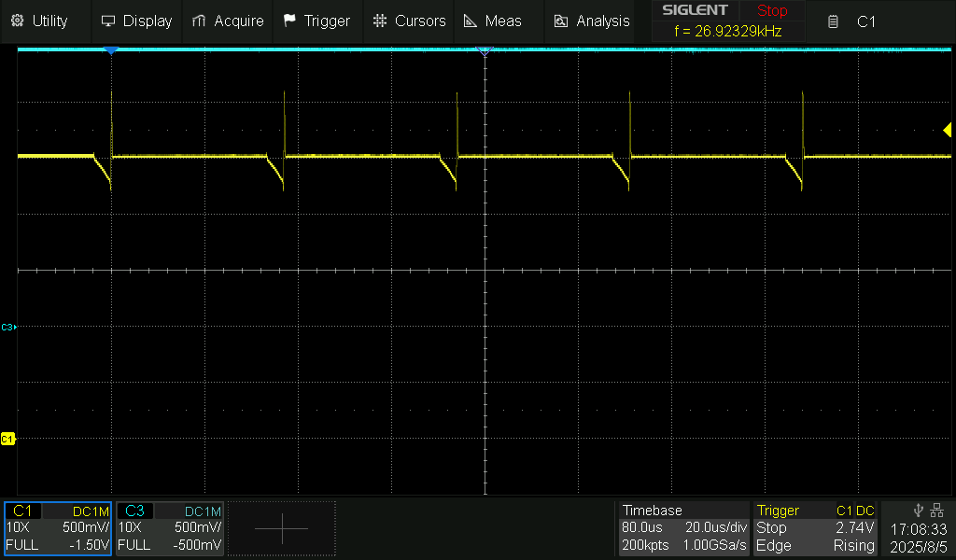
Task: Click the yellow trigger level marker on the right edge
Action: point(947,131)
